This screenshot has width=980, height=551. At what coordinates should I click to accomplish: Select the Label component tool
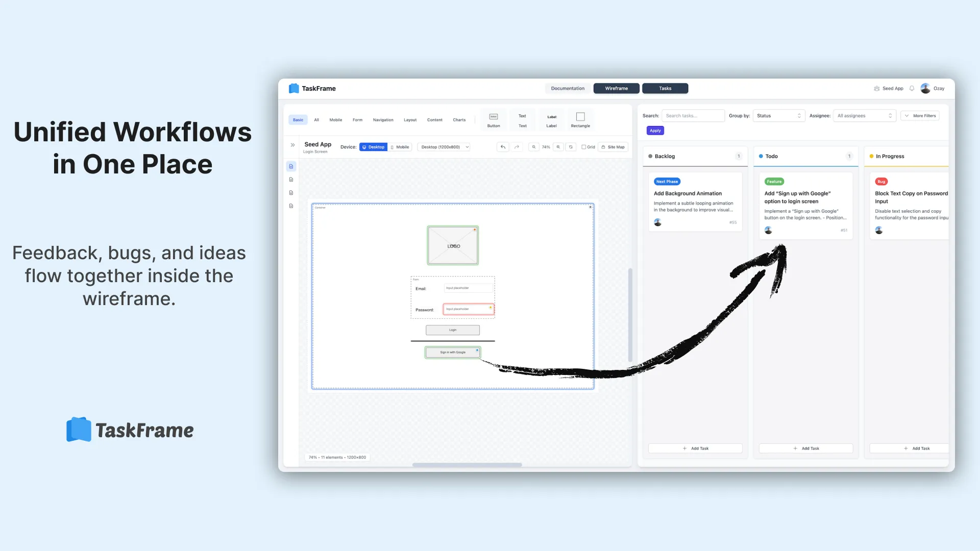pos(551,119)
